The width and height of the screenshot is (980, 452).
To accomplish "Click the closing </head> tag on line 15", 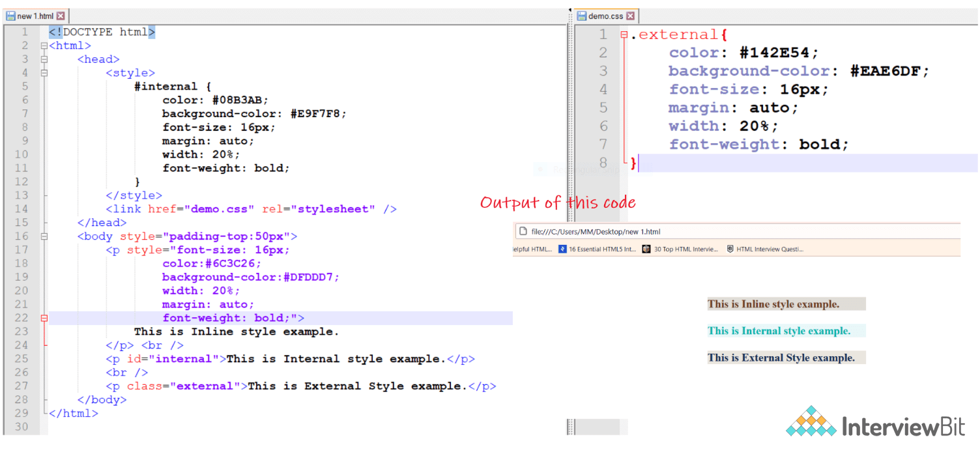I will click(102, 223).
